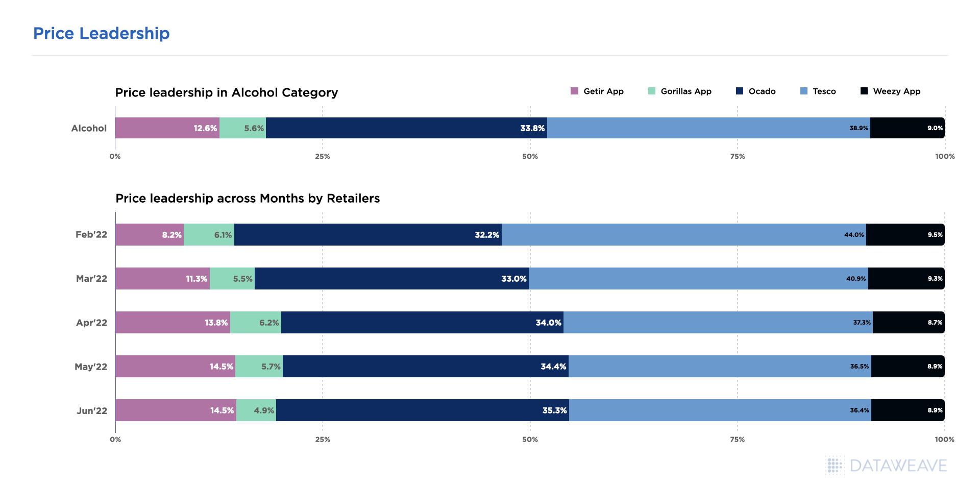Click the Feb'22 Tesco 44.0% segment
980x485 pixels.
pos(684,235)
